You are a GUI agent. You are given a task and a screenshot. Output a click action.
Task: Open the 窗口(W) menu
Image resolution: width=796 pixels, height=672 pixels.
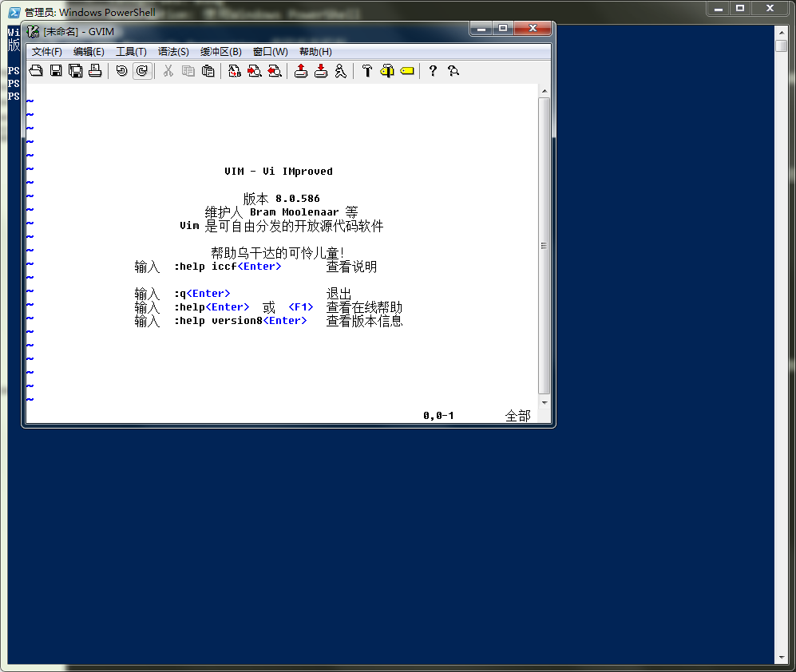coord(270,52)
